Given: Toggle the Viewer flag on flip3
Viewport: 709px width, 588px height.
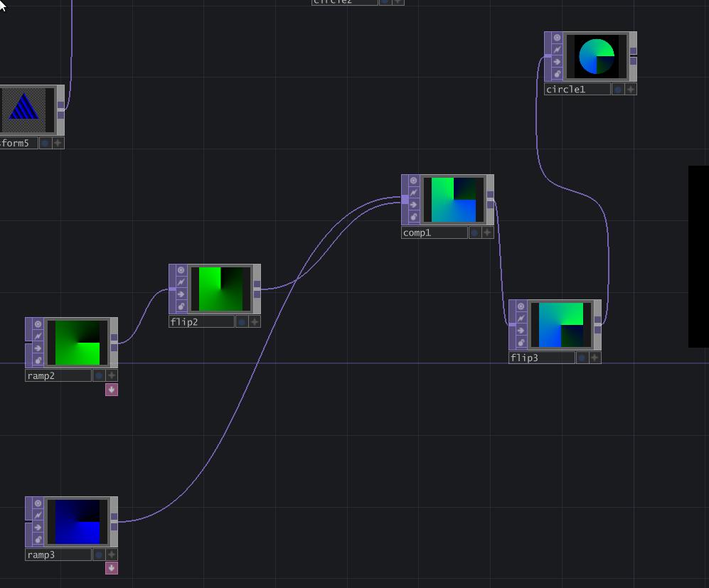Looking at the screenshot, I should pos(521,306).
